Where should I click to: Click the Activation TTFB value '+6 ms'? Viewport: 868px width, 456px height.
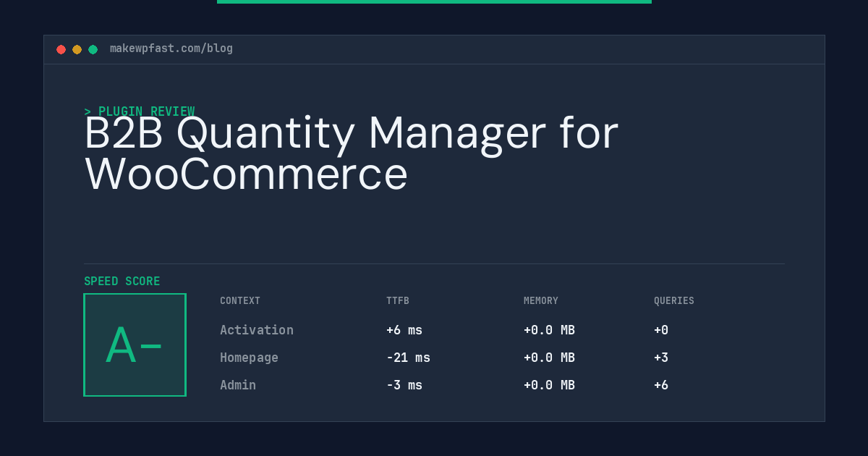[x=404, y=330]
